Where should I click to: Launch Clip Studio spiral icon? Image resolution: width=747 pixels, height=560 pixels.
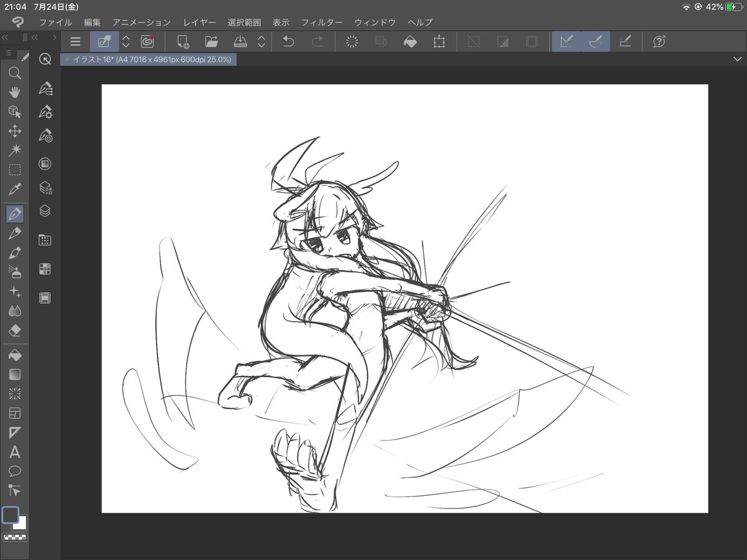147,42
